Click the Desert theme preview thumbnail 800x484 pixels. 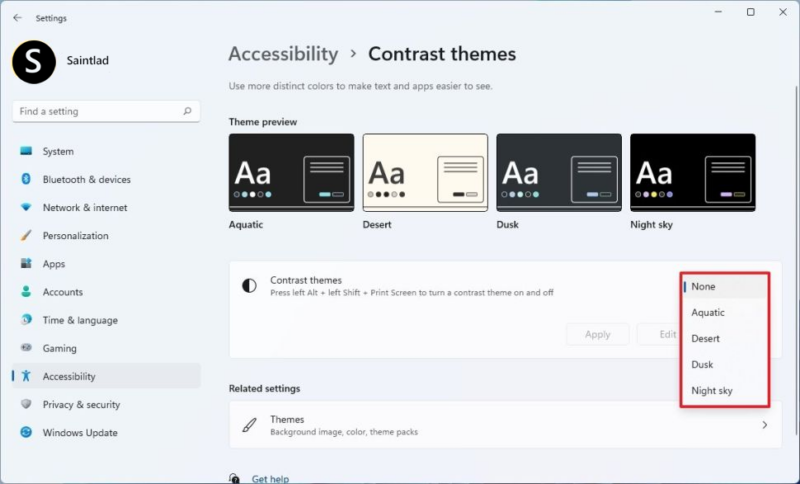point(425,173)
